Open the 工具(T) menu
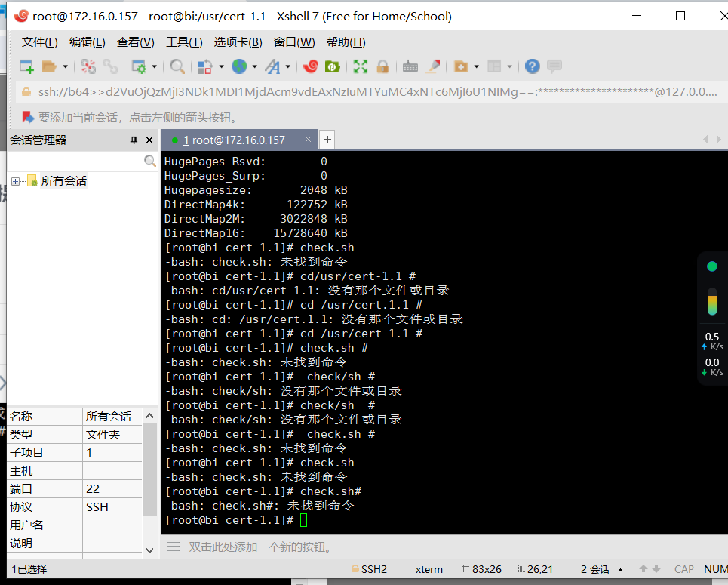The height and width of the screenshot is (585, 728). (184, 42)
